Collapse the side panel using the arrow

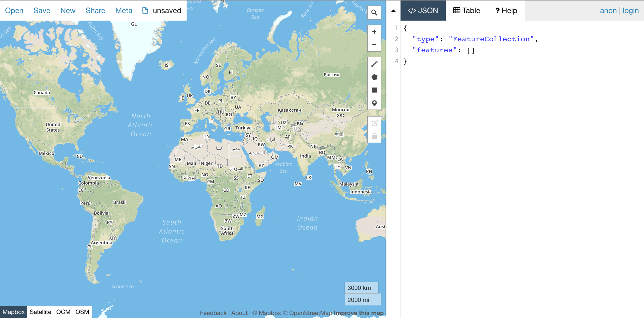pyautogui.click(x=393, y=11)
